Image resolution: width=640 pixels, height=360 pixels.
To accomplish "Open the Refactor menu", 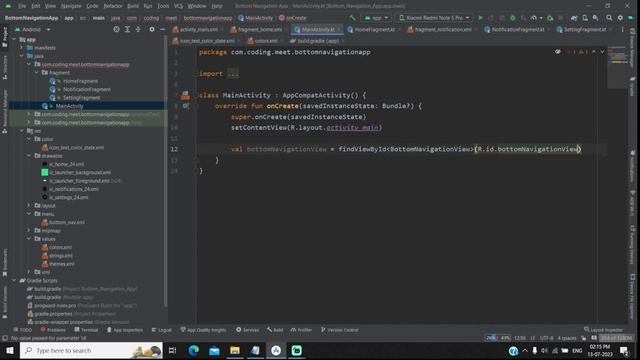I will [x=113, y=6].
